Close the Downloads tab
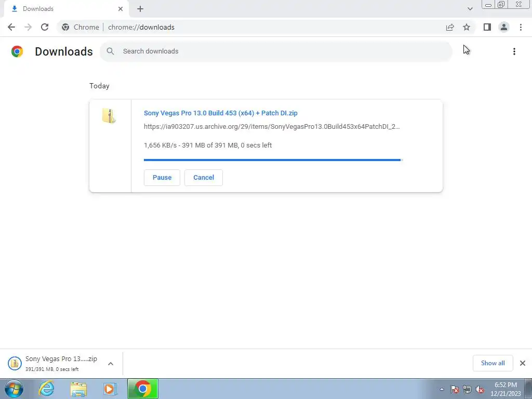The image size is (532, 399). point(121,9)
